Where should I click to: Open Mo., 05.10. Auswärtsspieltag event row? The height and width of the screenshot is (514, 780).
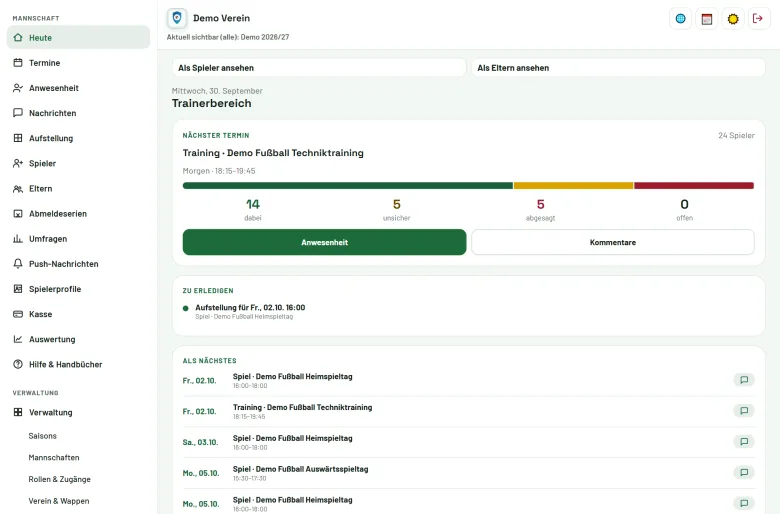469,473
